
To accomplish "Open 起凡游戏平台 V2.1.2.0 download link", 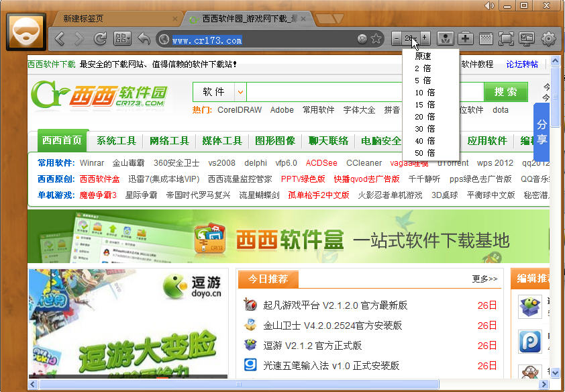I will tap(336, 305).
